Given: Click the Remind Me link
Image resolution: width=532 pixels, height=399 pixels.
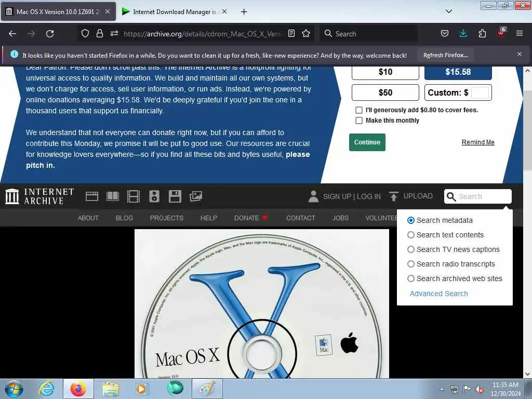Looking at the screenshot, I should point(478,142).
